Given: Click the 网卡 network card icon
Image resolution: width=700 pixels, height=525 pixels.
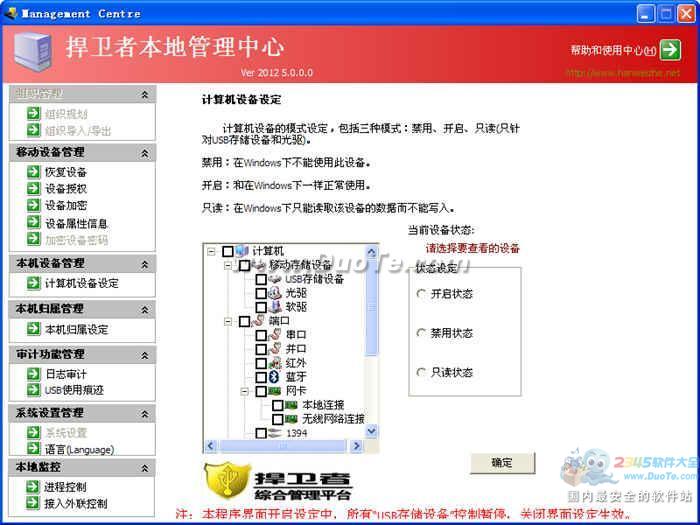Looking at the screenshot, I should pos(275,391).
